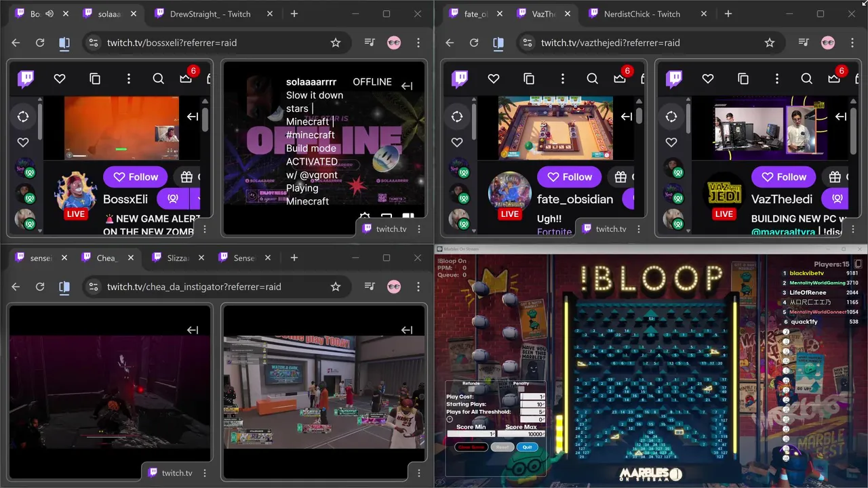Screen dimensions: 868x488
Task: Open Twitch home logo in VazTheJedi pane
Action: click(674, 79)
